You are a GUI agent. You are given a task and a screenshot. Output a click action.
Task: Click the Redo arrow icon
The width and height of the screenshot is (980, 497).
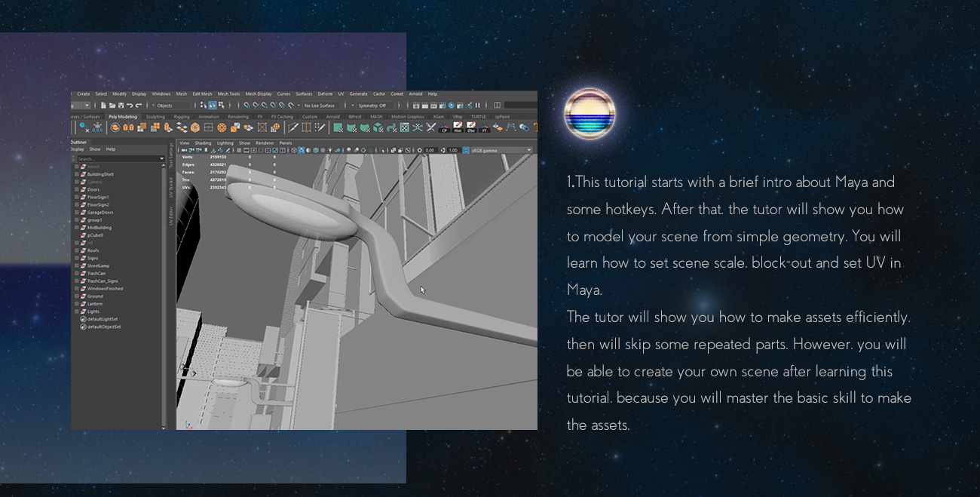pyautogui.click(x=138, y=106)
